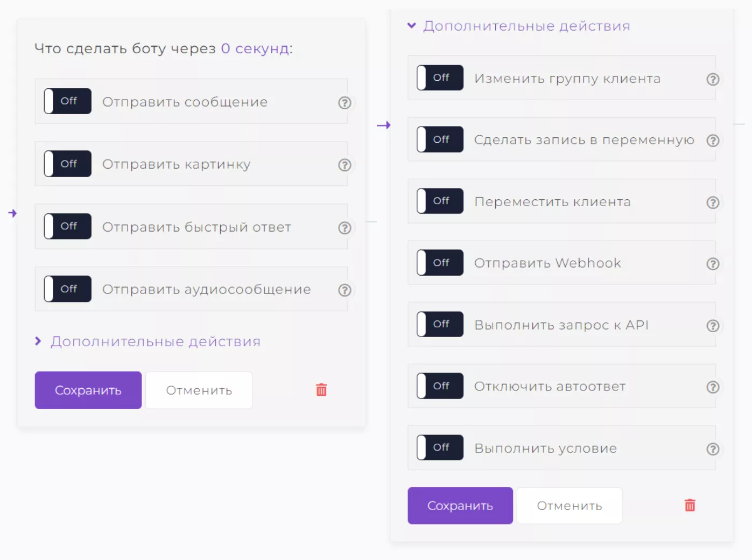Edit the 0 секунд delay link
Screen dimensions: 752x560
(256, 48)
